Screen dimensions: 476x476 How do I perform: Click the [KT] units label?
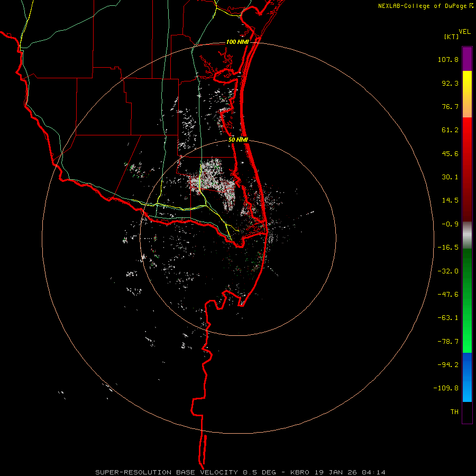click(451, 36)
